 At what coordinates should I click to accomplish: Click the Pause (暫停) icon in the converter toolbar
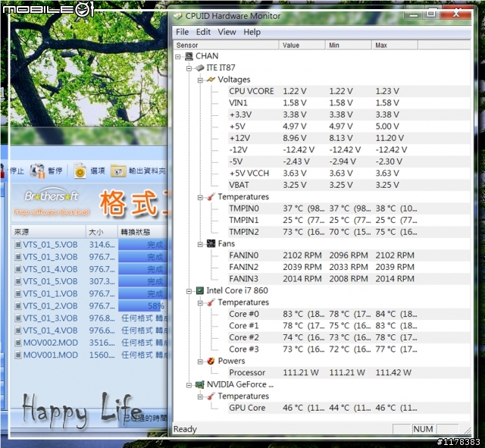[37, 171]
